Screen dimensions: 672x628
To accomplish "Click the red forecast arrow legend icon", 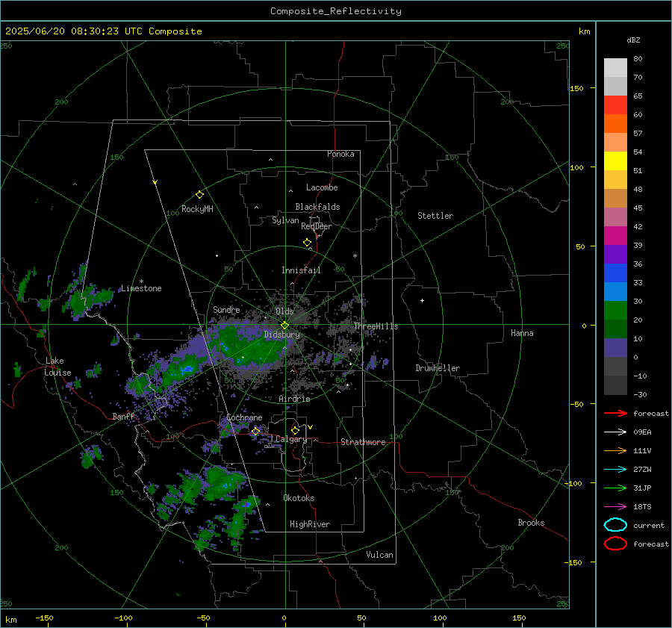I will pos(615,413).
